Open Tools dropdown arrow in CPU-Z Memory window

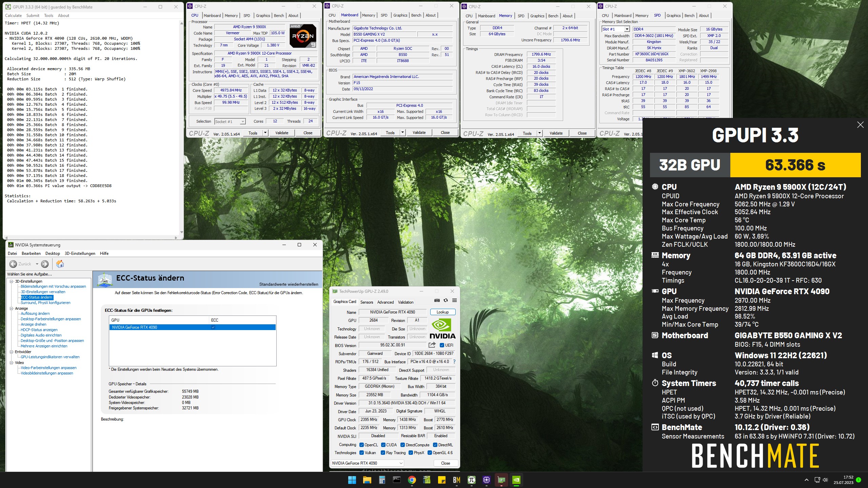pos(539,133)
